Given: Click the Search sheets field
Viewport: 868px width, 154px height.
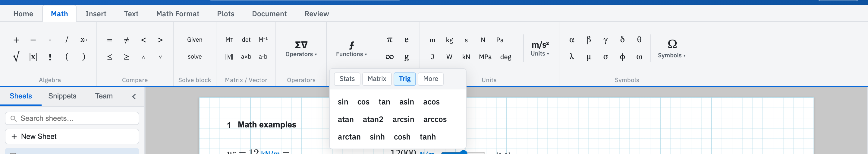Looking at the screenshot, I should pyautogui.click(x=72, y=119).
